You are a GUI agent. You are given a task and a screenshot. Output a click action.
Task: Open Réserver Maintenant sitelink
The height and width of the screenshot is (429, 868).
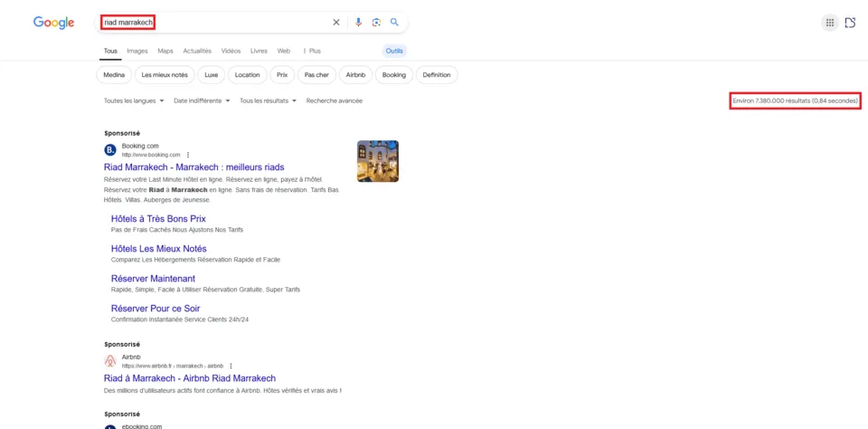[x=153, y=279]
